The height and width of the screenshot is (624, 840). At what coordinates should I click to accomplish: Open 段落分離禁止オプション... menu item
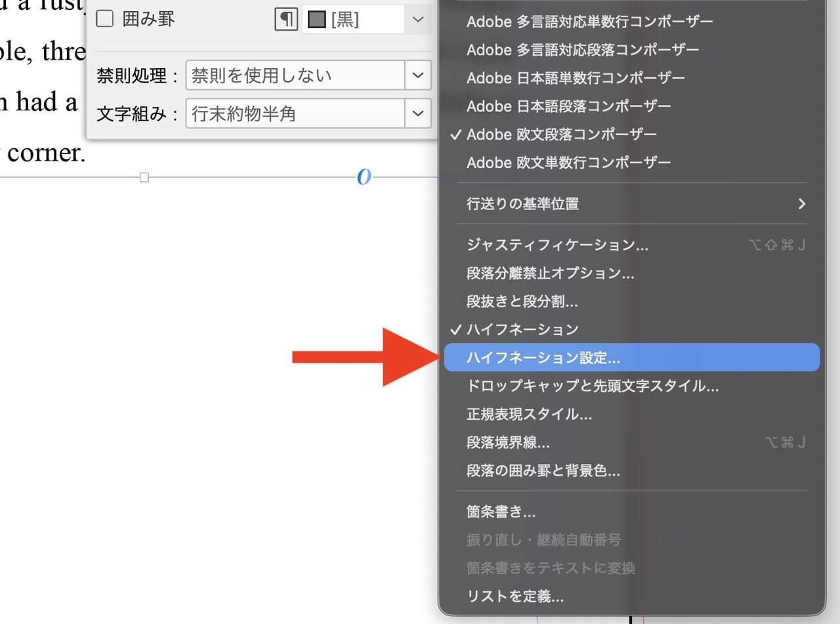pyautogui.click(x=632, y=273)
